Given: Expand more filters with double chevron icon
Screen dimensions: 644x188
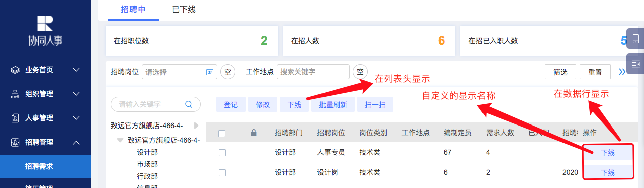Looking at the screenshot, I should pos(622,72).
